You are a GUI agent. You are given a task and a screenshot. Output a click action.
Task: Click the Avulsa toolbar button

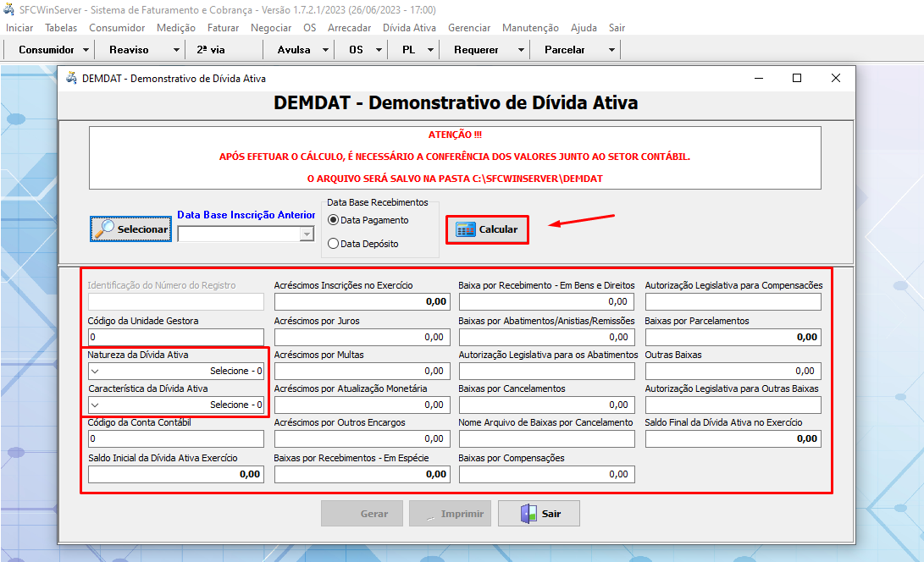coord(291,49)
